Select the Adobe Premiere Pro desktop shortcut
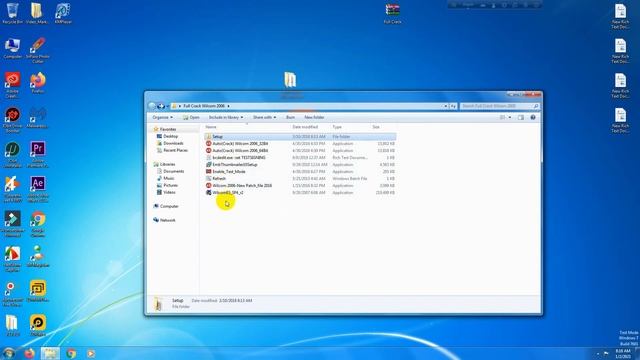The height and width of the screenshot is (360, 640). tap(38, 154)
